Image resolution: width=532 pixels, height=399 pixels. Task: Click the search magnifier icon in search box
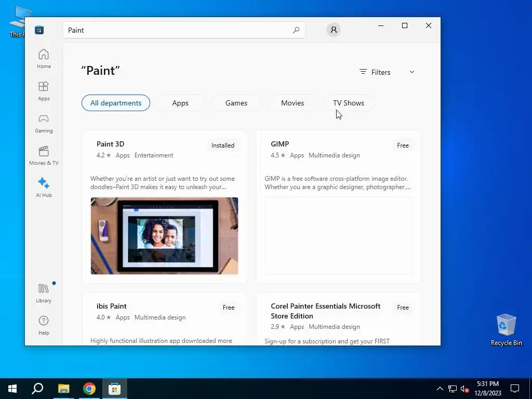click(296, 30)
